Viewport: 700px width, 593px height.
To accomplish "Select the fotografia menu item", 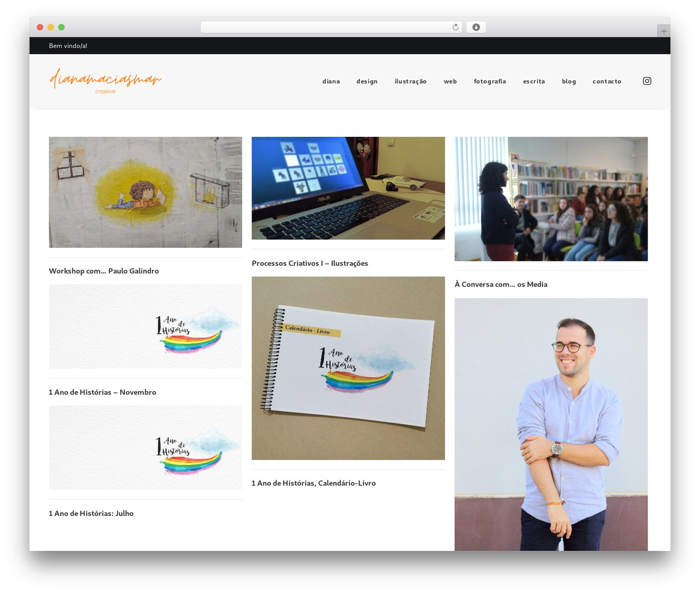I will pyautogui.click(x=490, y=82).
